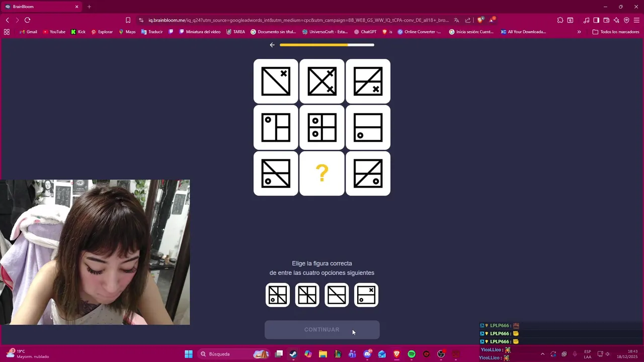Click the CONTINUAR button

coord(322,330)
